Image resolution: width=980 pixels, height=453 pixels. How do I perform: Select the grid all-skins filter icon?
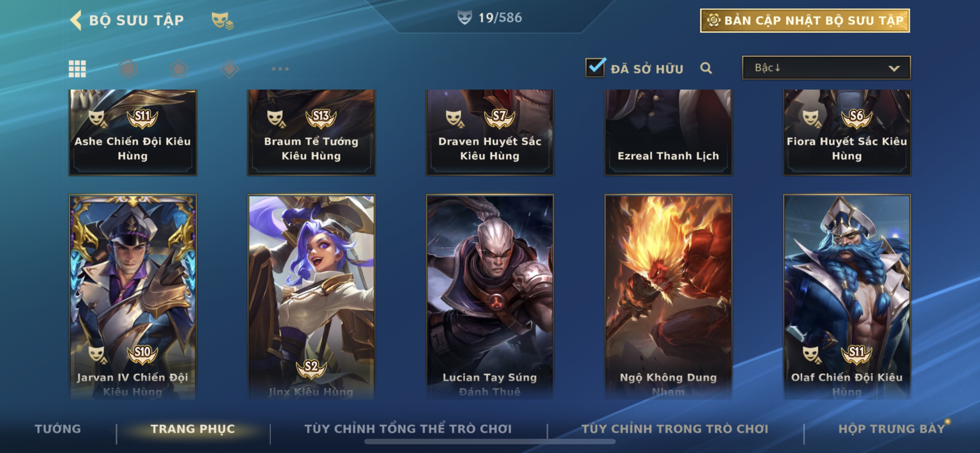click(x=77, y=69)
